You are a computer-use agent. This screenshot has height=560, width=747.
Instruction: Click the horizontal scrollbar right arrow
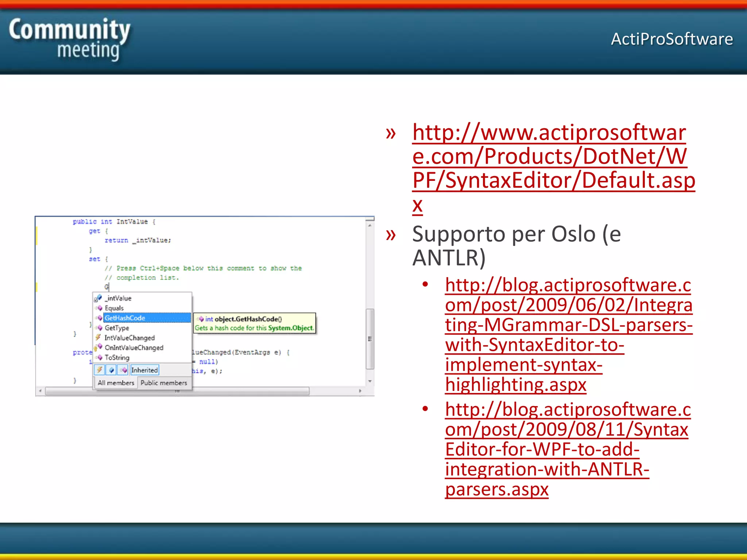(x=360, y=391)
